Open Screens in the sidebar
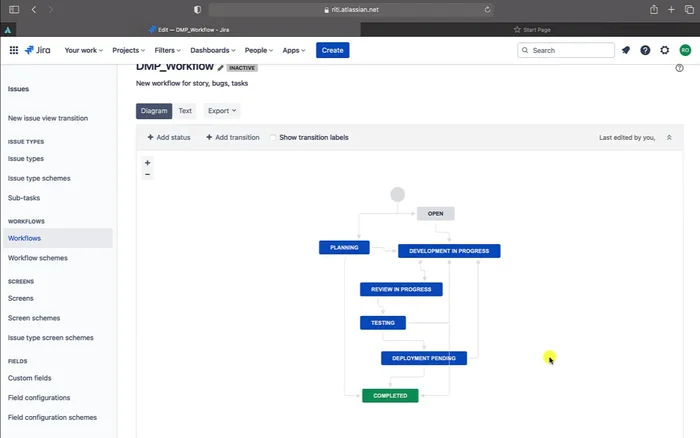This screenshot has height=438, width=700. (x=21, y=298)
